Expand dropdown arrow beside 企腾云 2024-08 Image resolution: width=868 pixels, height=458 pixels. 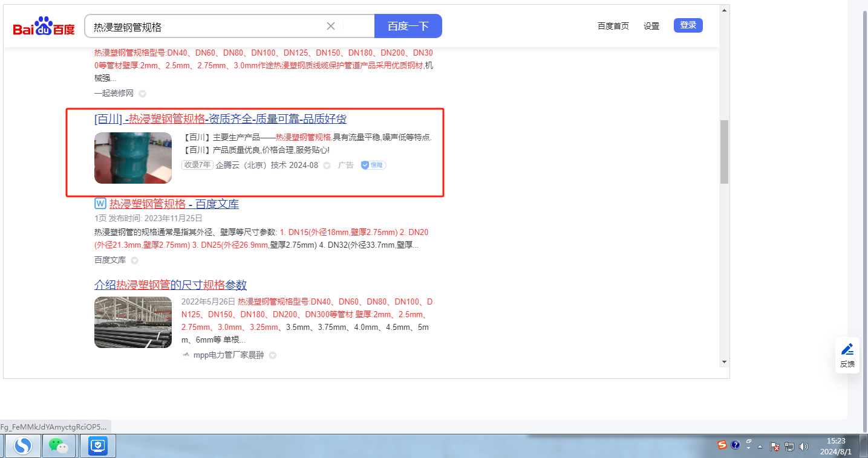point(327,166)
